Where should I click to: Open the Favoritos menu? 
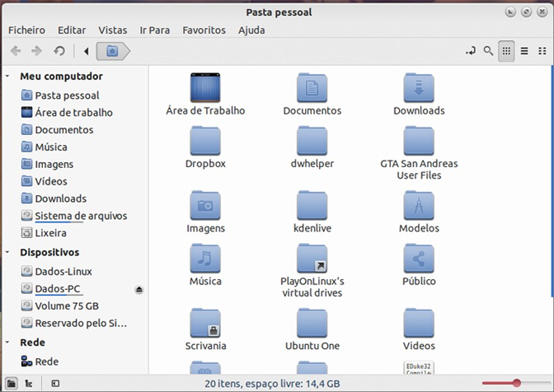click(x=204, y=30)
